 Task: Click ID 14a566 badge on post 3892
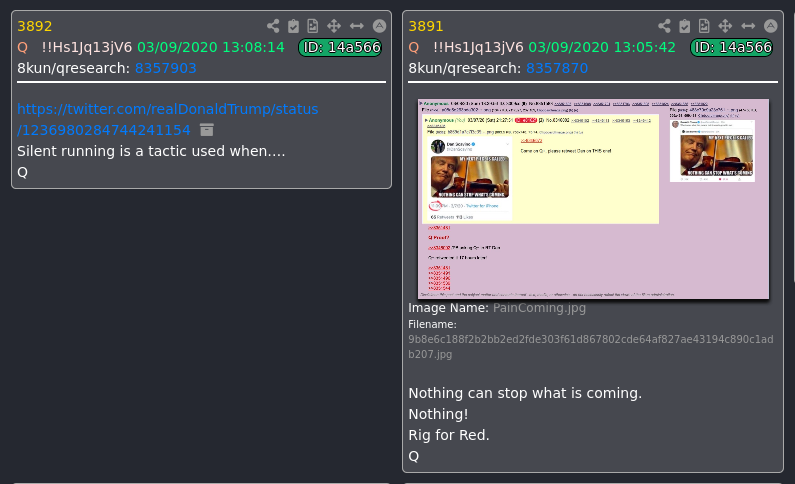pyautogui.click(x=340, y=47)
